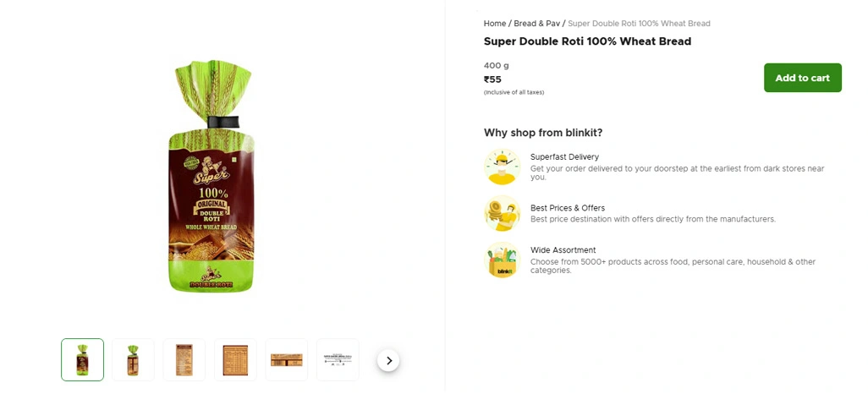The height and width of the screenshot is (394, 868).
Task: Click the Best Prices & Offers coin icon
Action: tap(502, 213)
